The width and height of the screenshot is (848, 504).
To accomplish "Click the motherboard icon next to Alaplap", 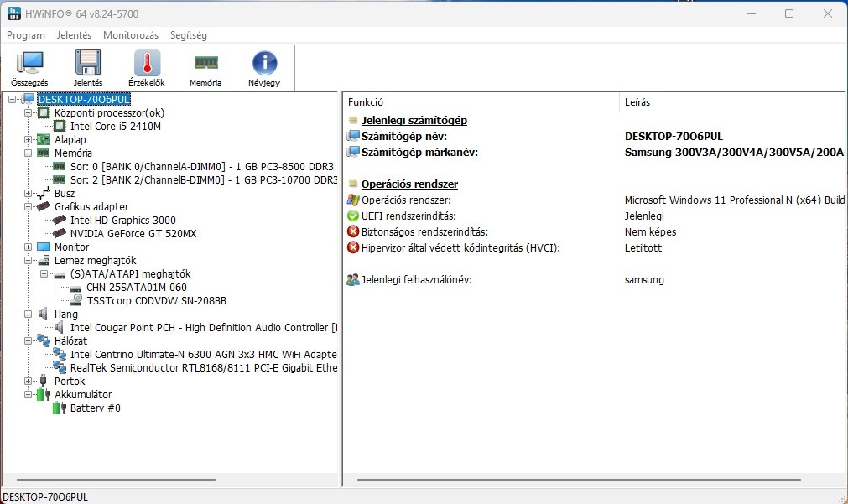I will pos(44,139).
